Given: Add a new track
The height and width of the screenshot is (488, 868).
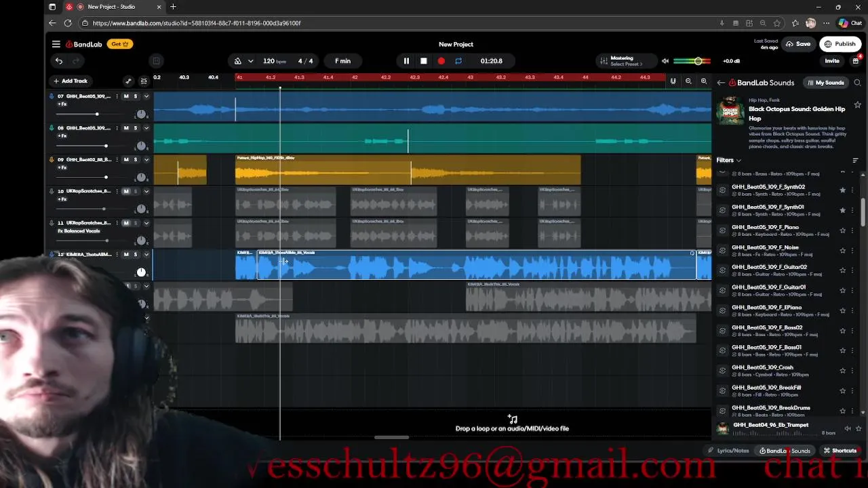Looking at the screenshot, I should click(71, 81).
